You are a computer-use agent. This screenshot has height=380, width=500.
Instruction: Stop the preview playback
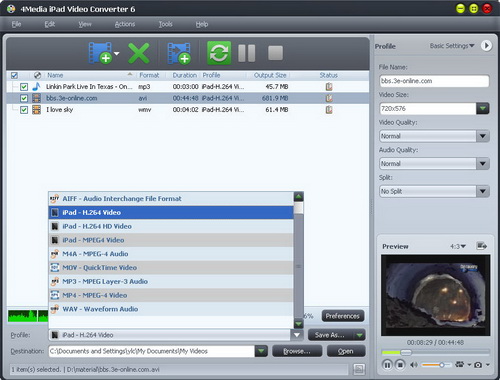400,365
